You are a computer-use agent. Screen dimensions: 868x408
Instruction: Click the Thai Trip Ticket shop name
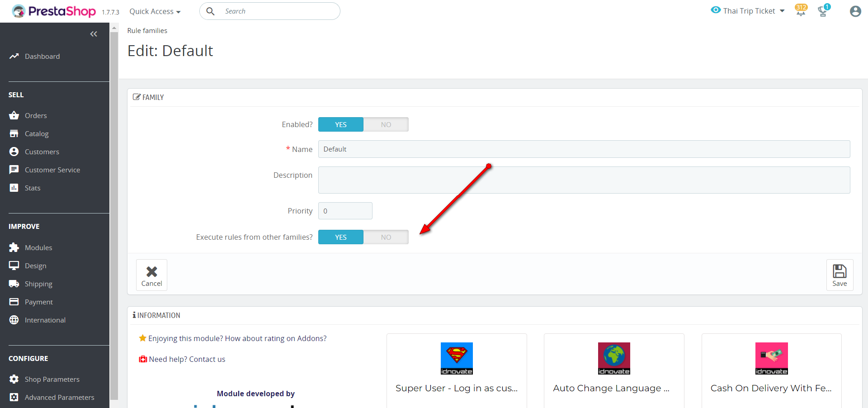click(x=749, y=11)
